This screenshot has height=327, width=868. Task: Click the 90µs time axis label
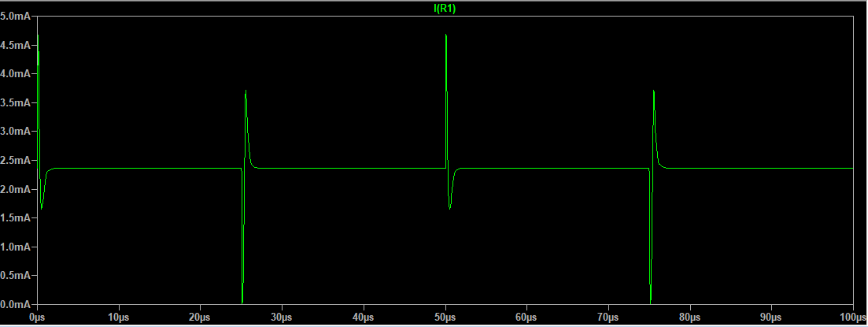pyautogui.click(x=771, y=318)
